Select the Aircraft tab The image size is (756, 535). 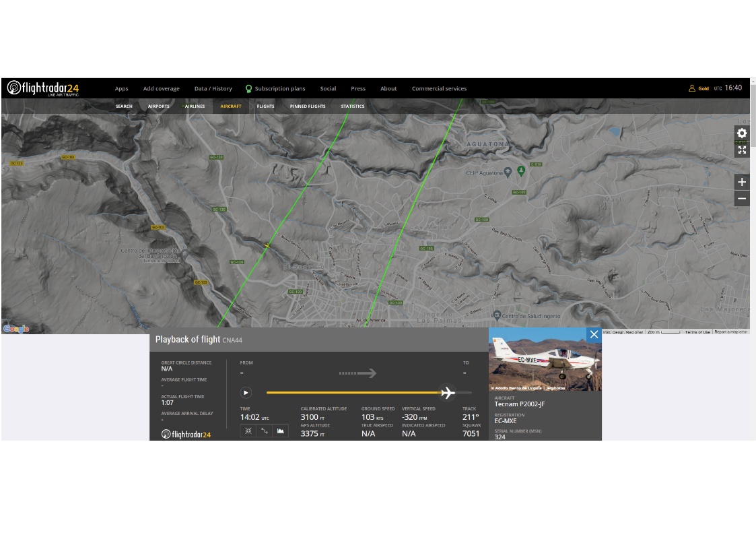[231, 106]
